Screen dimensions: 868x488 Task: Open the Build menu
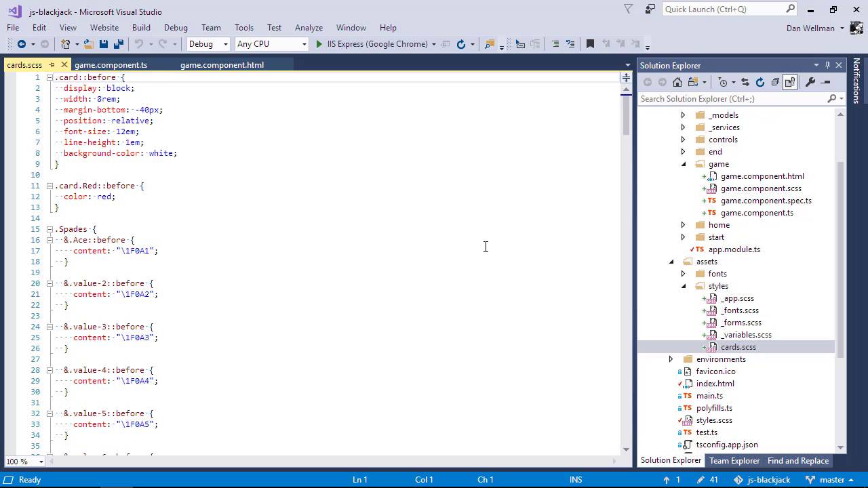pyautogui.click(x=141, y=28)
